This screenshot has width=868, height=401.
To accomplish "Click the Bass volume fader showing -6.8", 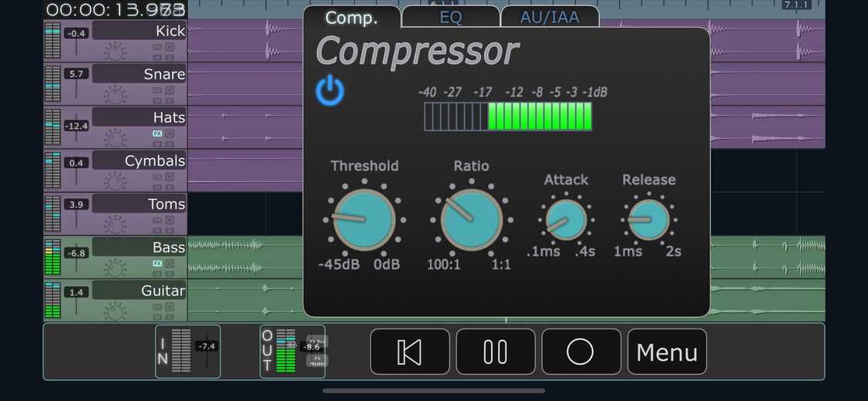I will (76, 253).
